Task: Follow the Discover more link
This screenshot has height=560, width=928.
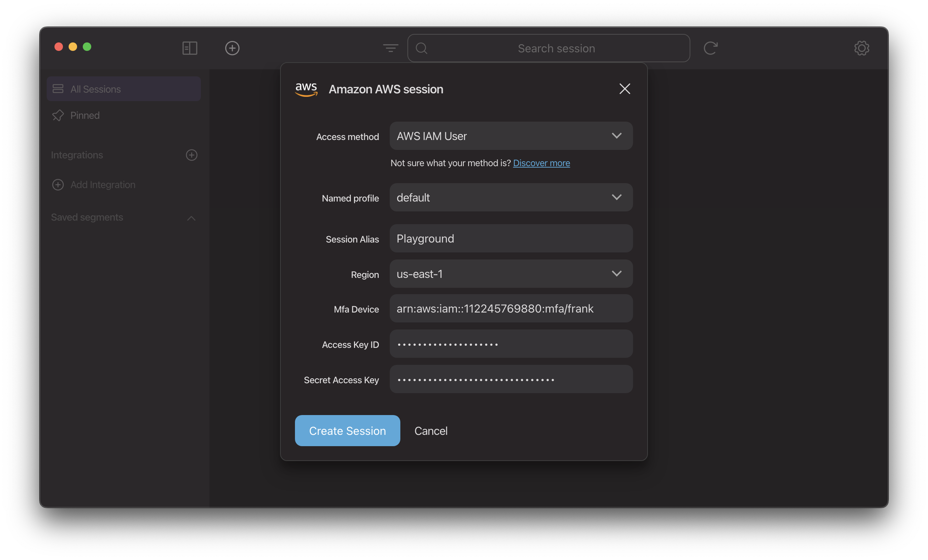Action: [542, 163]
